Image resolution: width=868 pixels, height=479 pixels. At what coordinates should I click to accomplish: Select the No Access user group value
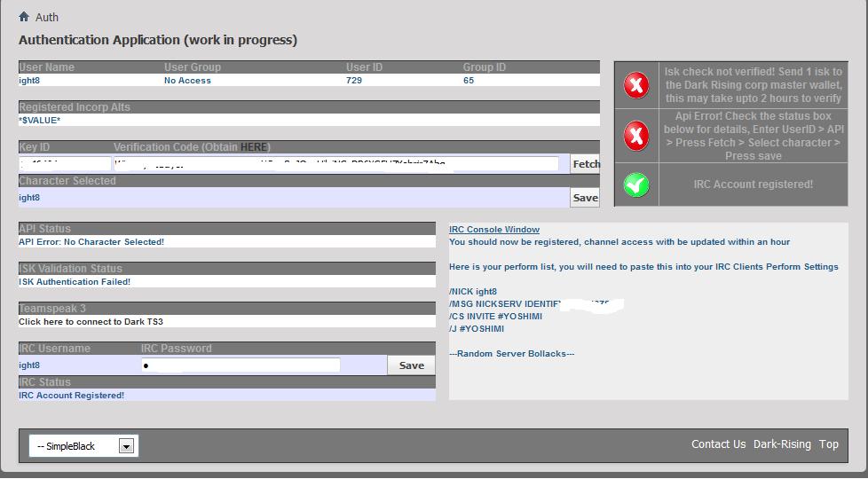[187, 80]
